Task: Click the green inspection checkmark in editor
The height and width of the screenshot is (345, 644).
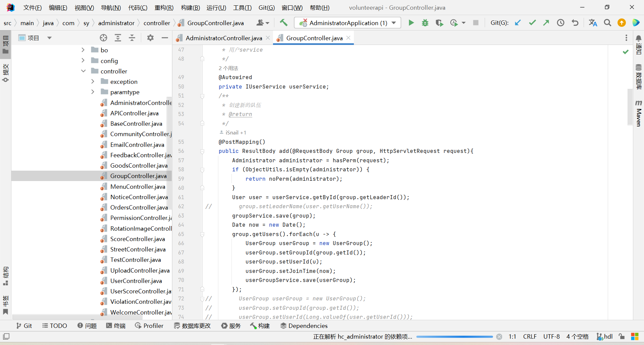Action: [626, 52]
